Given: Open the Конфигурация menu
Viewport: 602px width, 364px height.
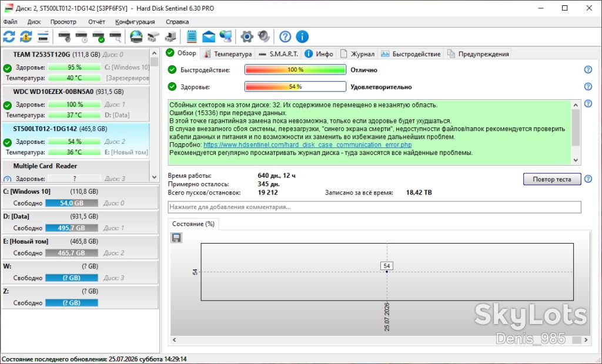Looking at the screenshot, I should pyautogui.click(x=135, y=22).
